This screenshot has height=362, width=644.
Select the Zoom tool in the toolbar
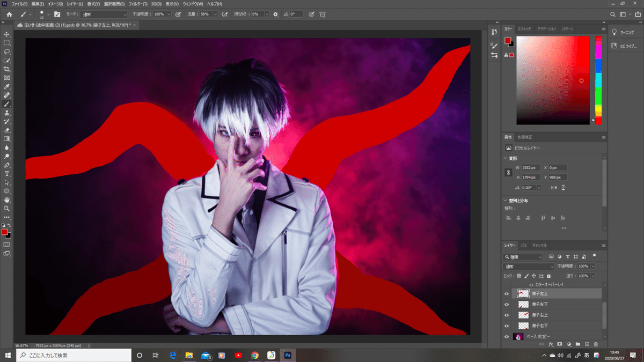[x=7, y=208]
